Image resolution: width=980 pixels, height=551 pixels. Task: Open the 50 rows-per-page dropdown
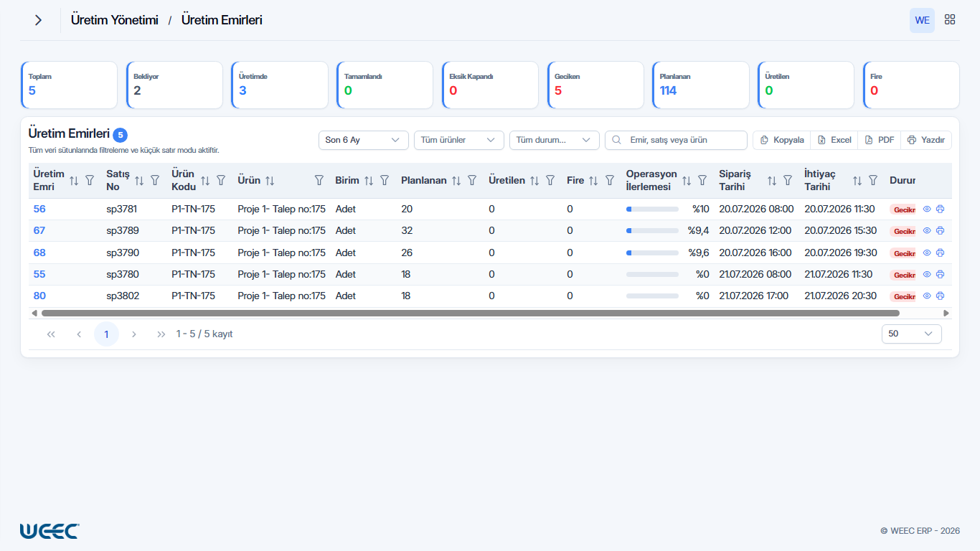pos(911,334)
